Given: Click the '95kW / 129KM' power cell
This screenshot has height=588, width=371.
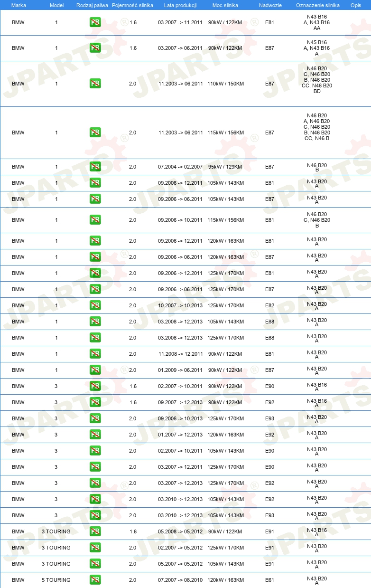Looking at the screenshot, I should [225, 167].
